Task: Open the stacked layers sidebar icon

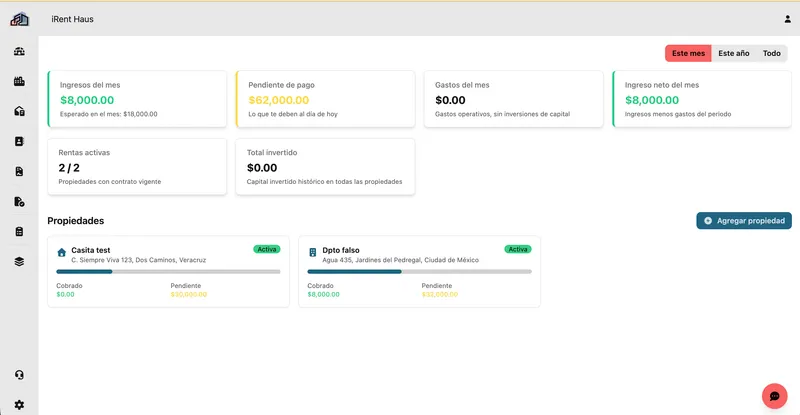Action: click(x=19, y=262)
